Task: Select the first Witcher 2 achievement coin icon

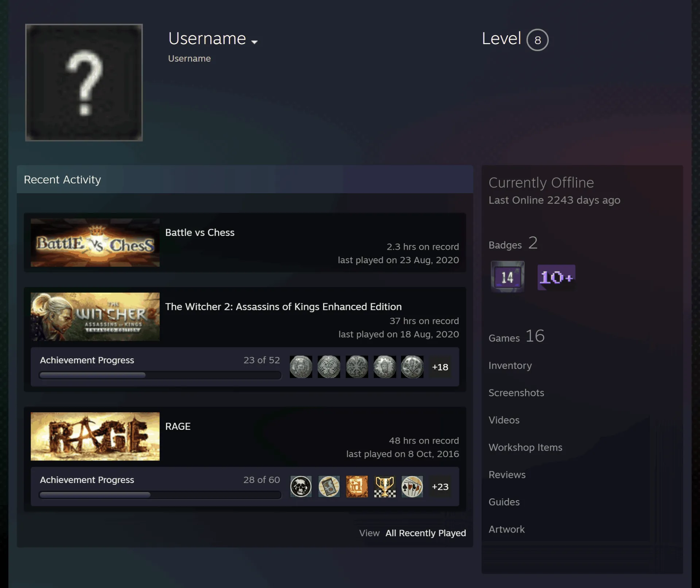Action: coord(301,367)
